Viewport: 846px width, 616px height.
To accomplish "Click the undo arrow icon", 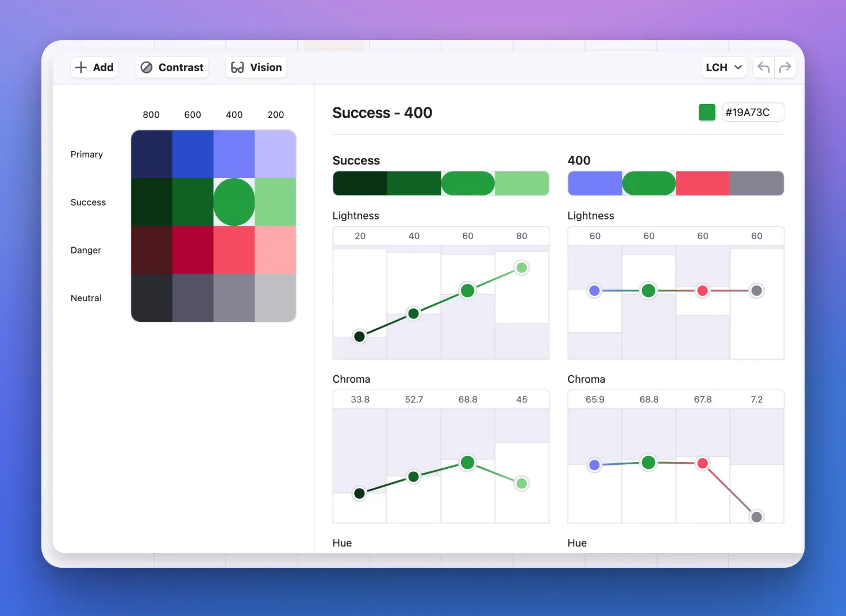I will pyautogui.click(x=763, y=68).
